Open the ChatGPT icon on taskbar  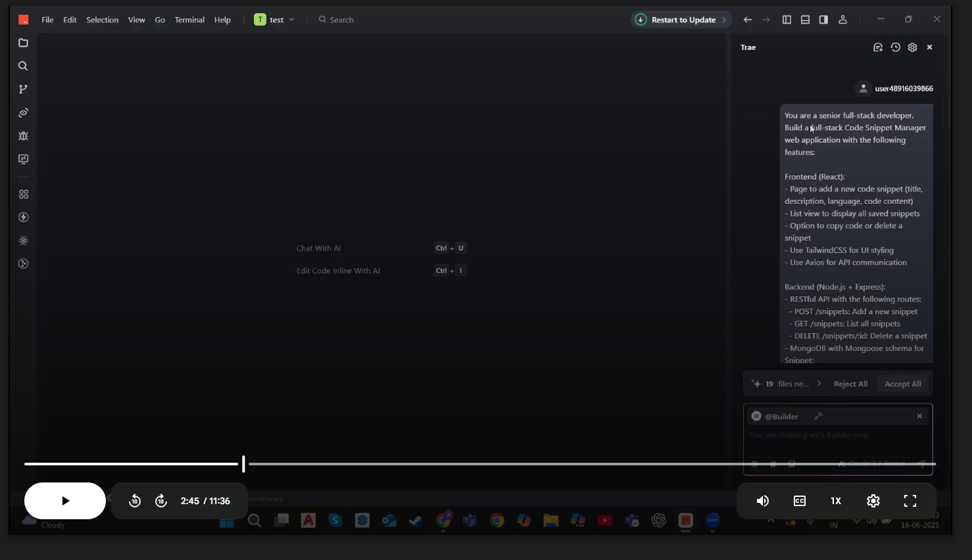[x=658, y=521]
